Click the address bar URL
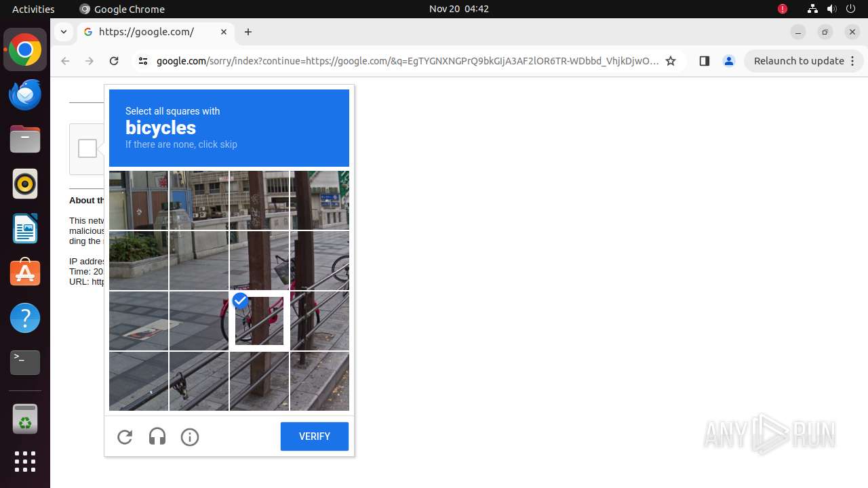Screen dimensions: 868x488 point(408,61)
